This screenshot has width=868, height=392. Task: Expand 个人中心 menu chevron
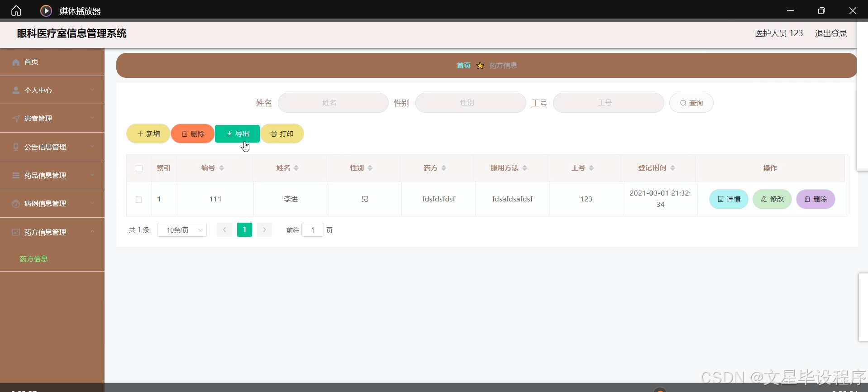(92, 90)
